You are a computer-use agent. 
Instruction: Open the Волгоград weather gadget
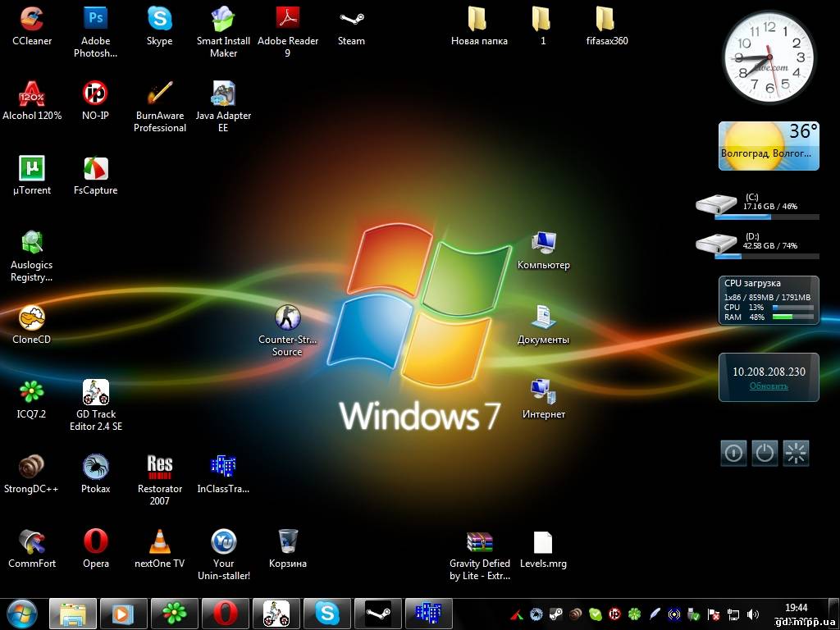tap(769, 146)
